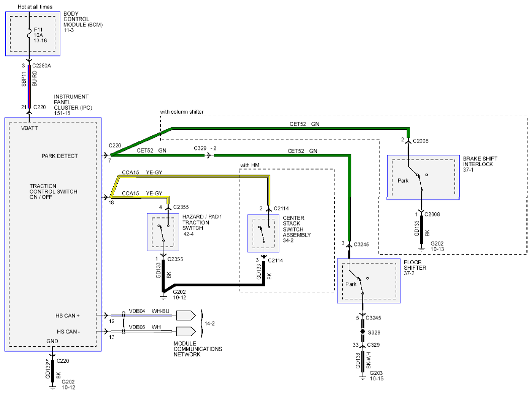
Task: Click the Hazard / PAD / Traction Switch symbol
Action: pyautogui.click(x=163, y=232)
